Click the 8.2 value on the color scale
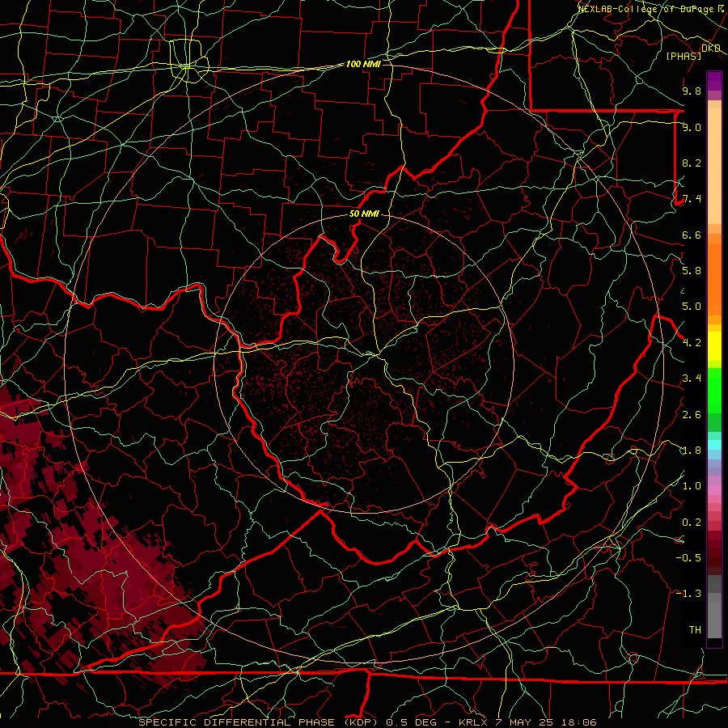This screenshot has width=728, height=728. pos(692,163)
